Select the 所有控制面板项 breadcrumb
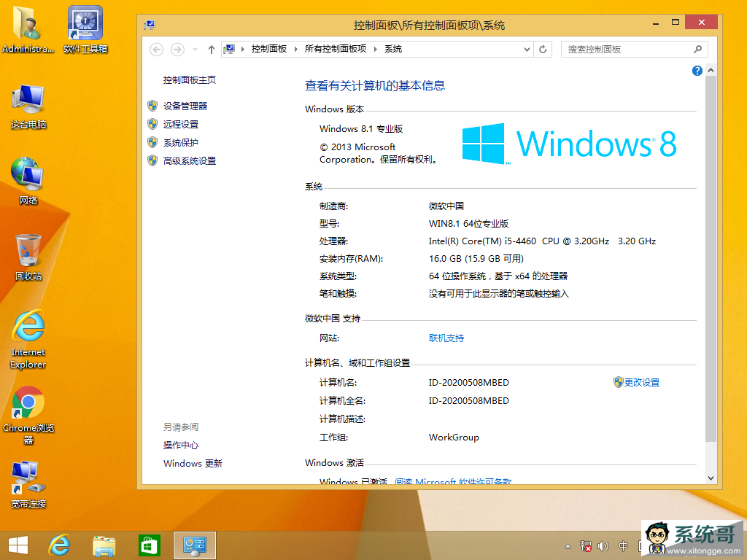Image resolution: width=747 pixels, height=560 pixels. (x=336, y=49)
